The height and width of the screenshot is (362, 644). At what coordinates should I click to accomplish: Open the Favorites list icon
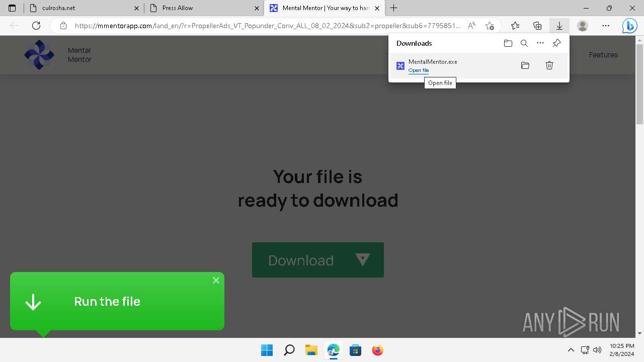tap(515, 26)
